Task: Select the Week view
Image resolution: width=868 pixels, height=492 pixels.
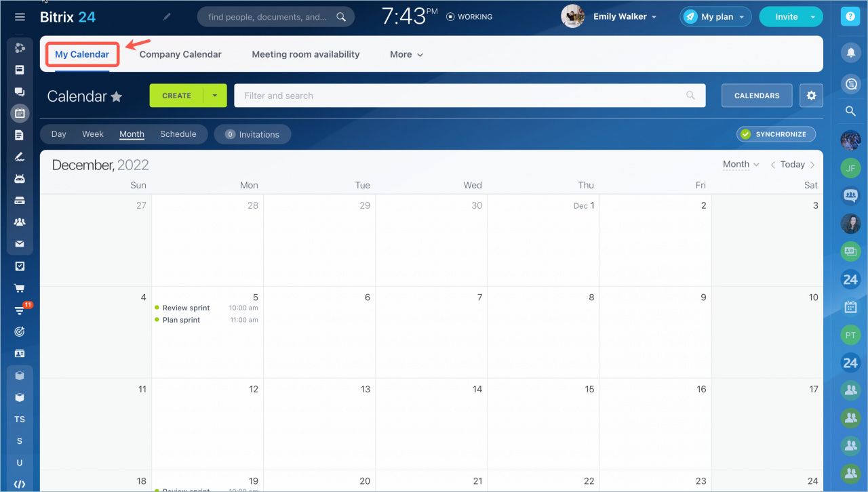Action: pyautogui.click(x=93, y=134)
